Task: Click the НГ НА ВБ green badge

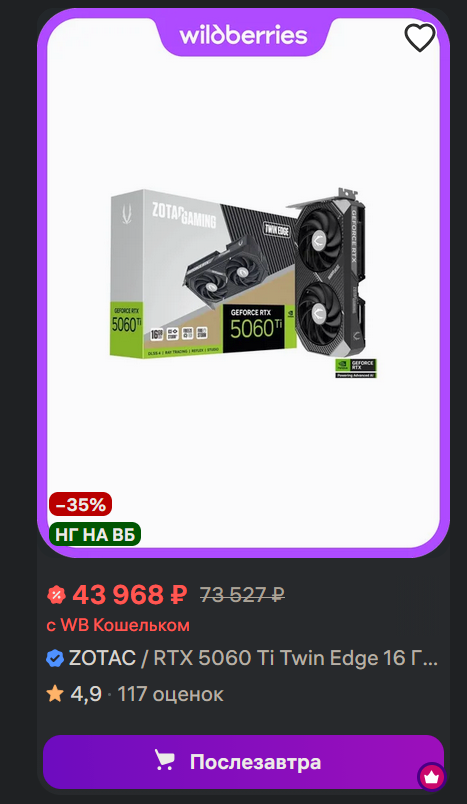Action: click(95, 534)
